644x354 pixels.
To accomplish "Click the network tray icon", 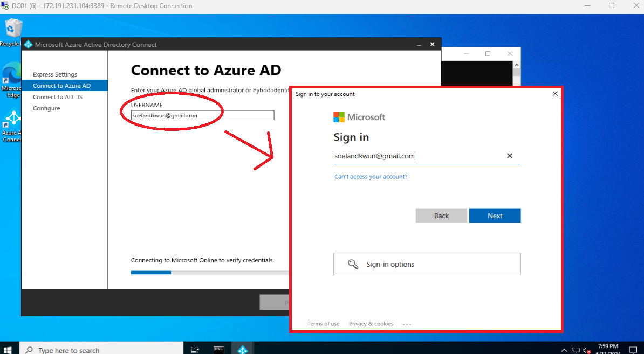I will point(576,350).
